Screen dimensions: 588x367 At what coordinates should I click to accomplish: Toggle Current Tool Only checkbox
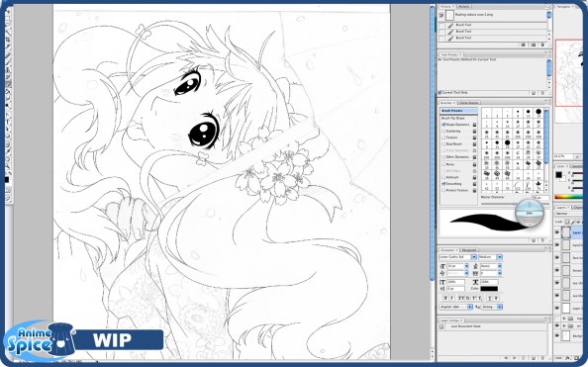pos(440,92)
